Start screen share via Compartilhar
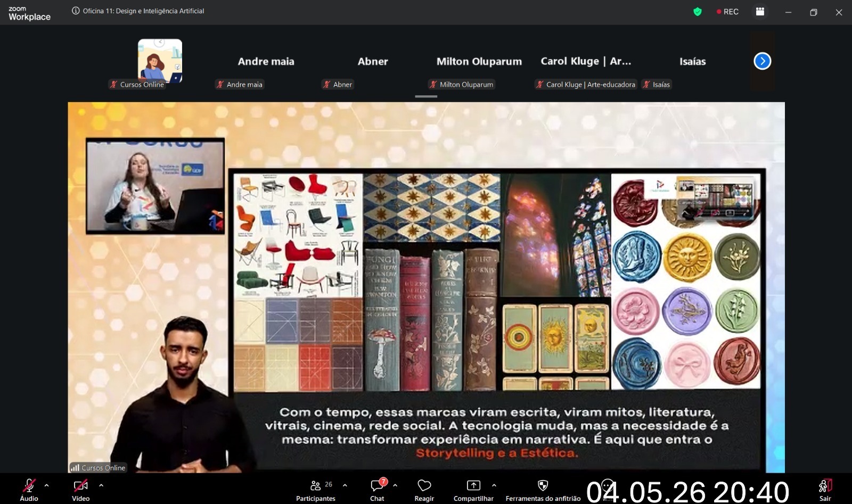The image size is (852, 504). [473, 490]
